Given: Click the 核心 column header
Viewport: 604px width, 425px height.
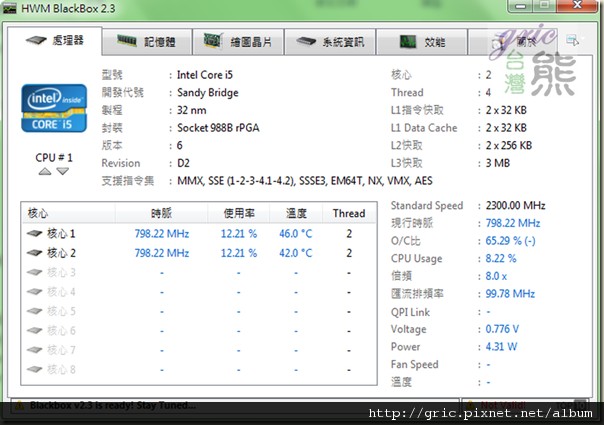Looking at the screenshot, I should [x=68, y=213].
